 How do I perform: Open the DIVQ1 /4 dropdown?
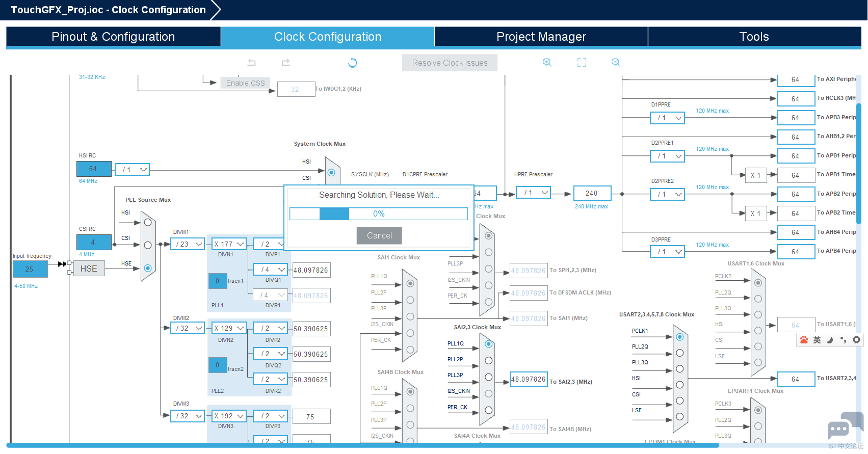pos(271,270)
